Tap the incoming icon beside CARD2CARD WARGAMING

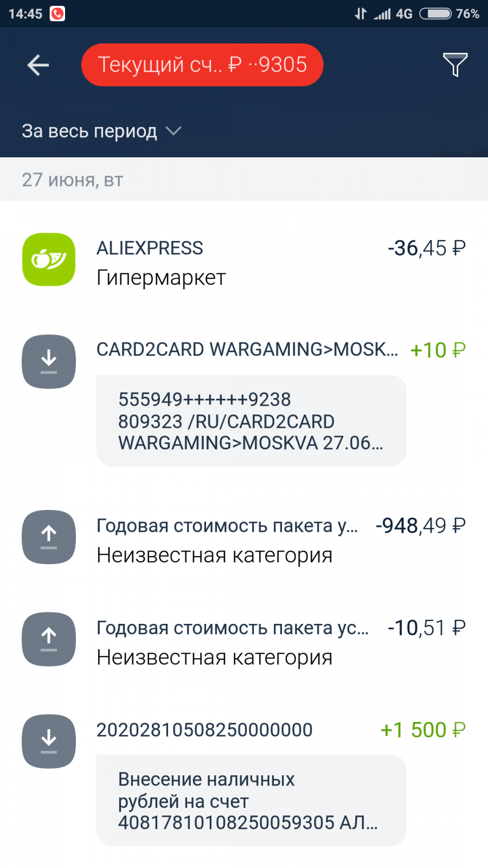coord(49,361)
